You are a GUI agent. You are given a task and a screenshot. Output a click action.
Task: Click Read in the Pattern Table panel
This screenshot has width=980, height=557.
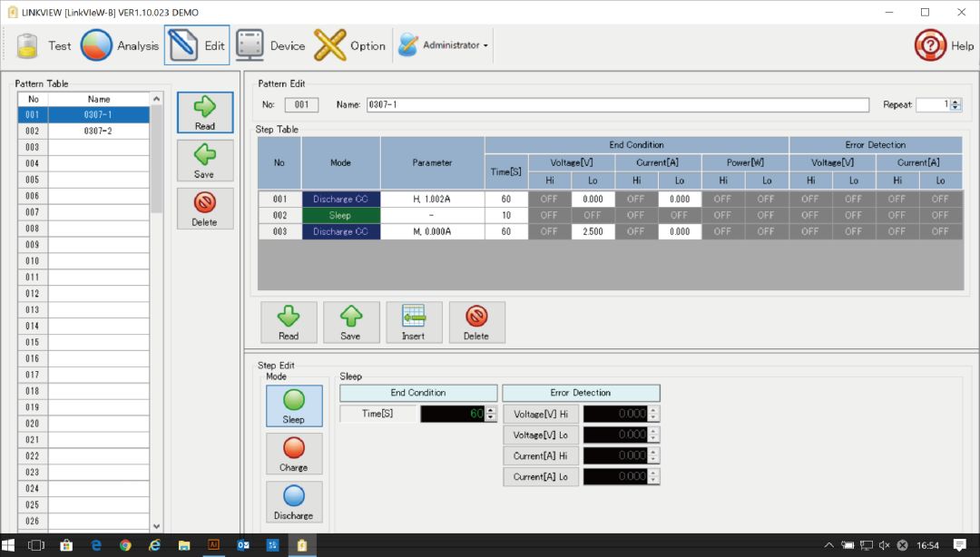pos(205,112)
